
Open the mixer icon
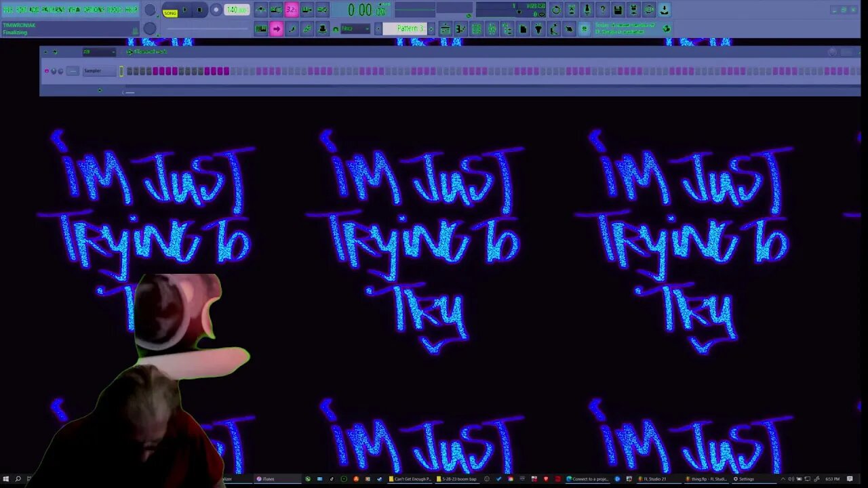coord(492,28)
